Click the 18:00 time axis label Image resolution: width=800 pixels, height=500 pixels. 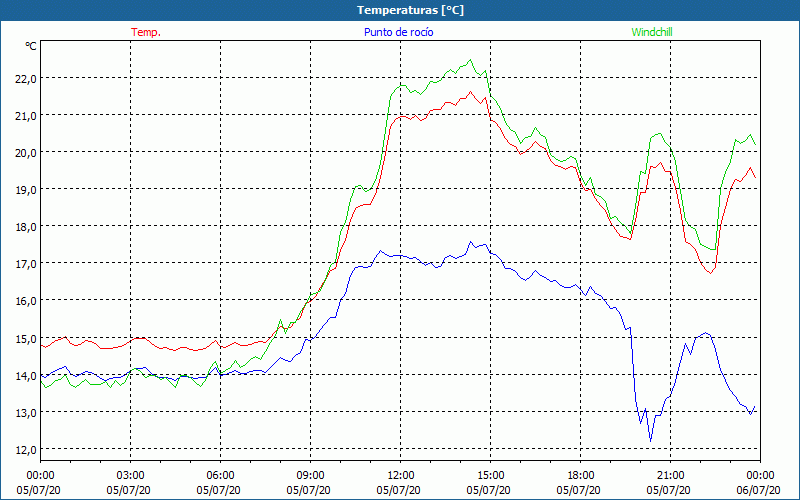pyautogui.click(x=581, y=476)
